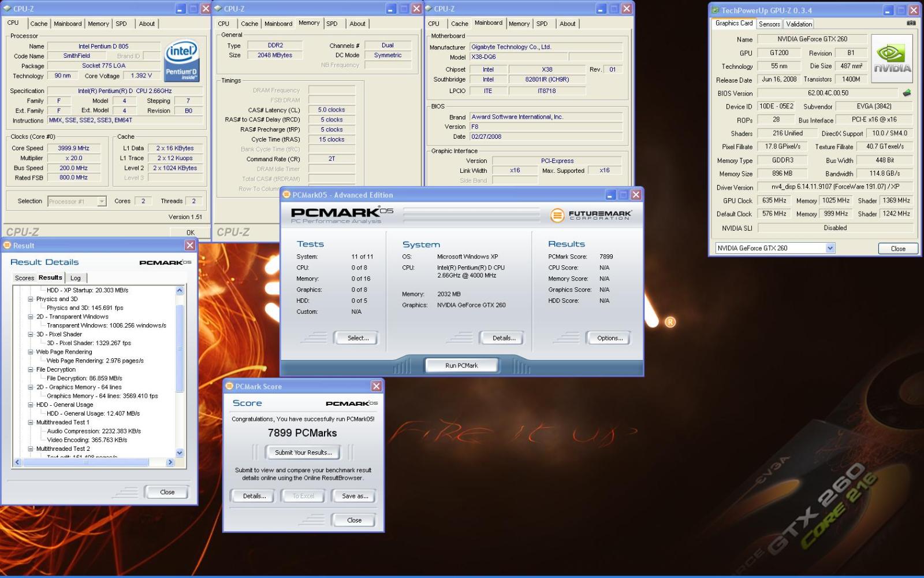Viewport: 924px width, 578px height.
Task: Open About tab in rightmost CPU-Z window
Action: (567, 24)
